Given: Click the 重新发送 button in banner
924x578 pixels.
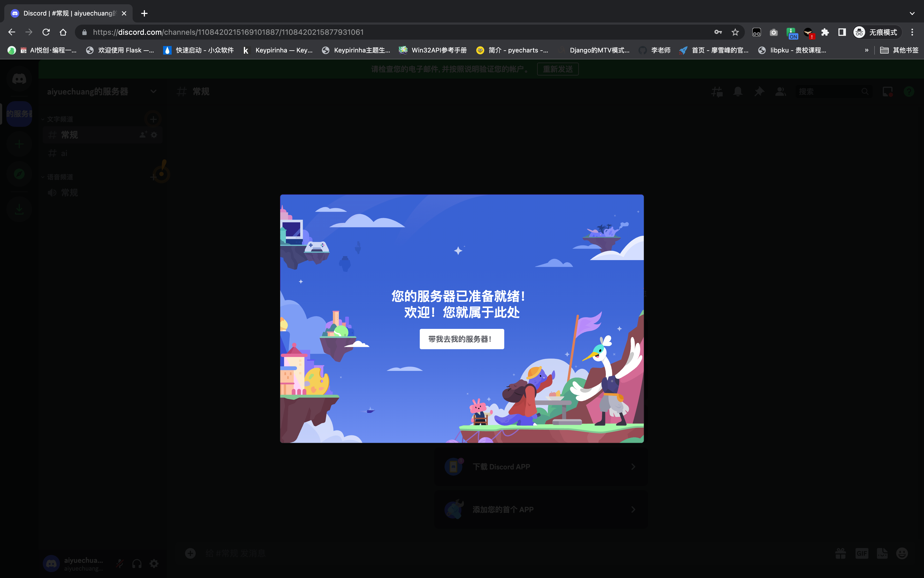Looking at the screenshot, I should pyautogui.click(x=558, y=69).
